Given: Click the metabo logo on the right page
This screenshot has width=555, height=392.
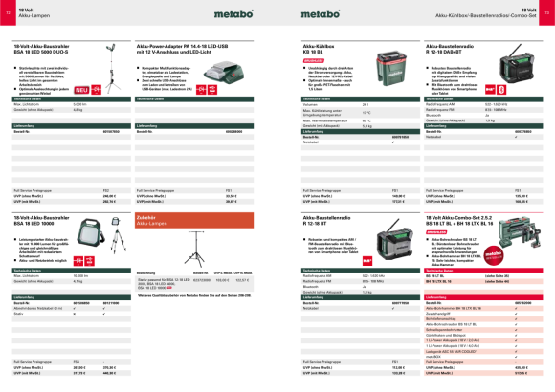Looking at the screenshot, I should pyautogui.click(x=321, y=13).
